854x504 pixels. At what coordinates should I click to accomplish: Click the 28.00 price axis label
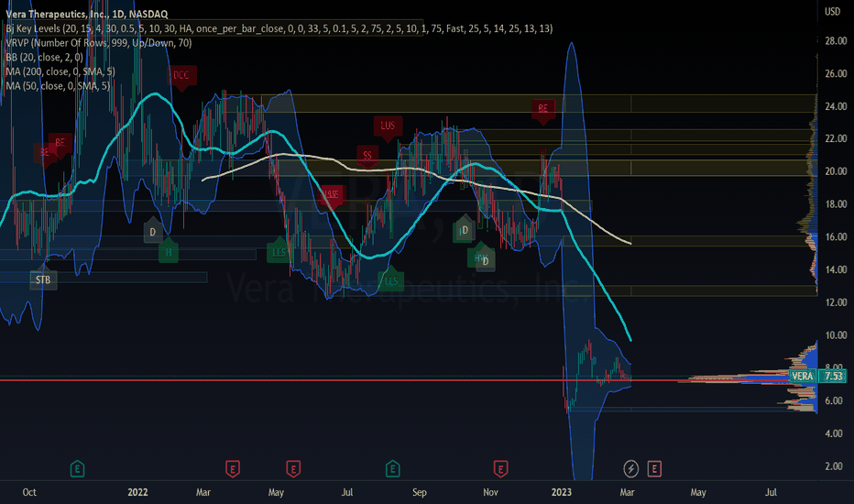click(836, 41)
